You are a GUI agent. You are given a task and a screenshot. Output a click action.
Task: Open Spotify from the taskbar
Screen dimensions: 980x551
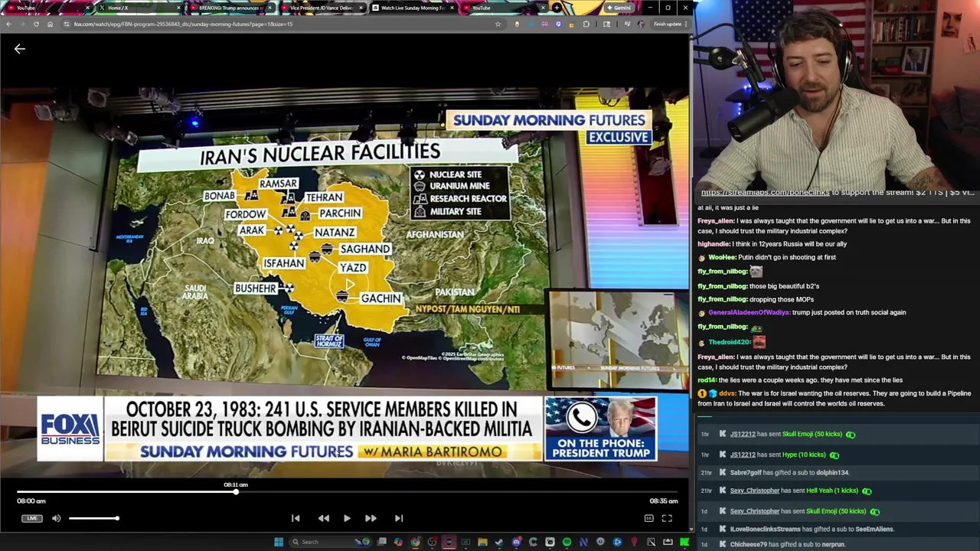click(567, 542)
